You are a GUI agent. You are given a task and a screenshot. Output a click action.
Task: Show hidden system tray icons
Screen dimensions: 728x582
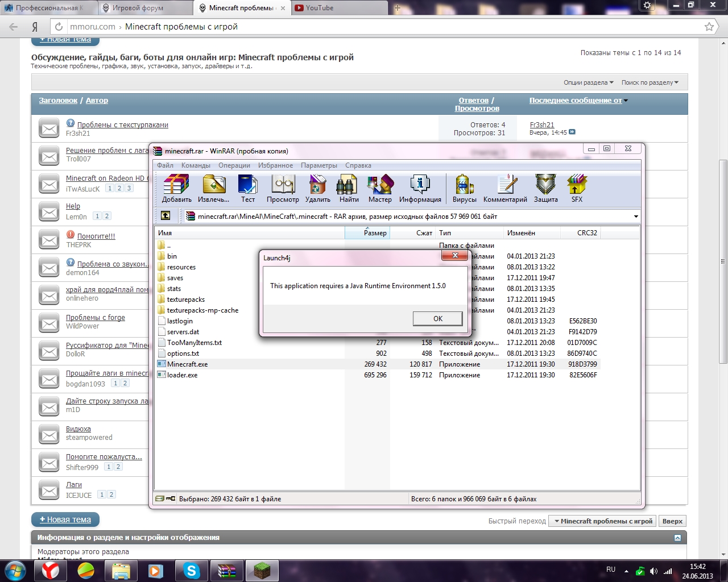coord(626,571)
